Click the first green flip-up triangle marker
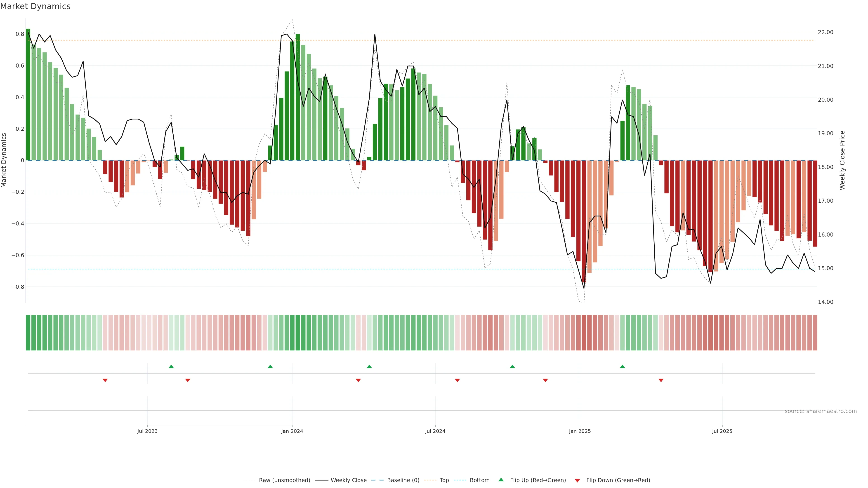 click(171, 366)
